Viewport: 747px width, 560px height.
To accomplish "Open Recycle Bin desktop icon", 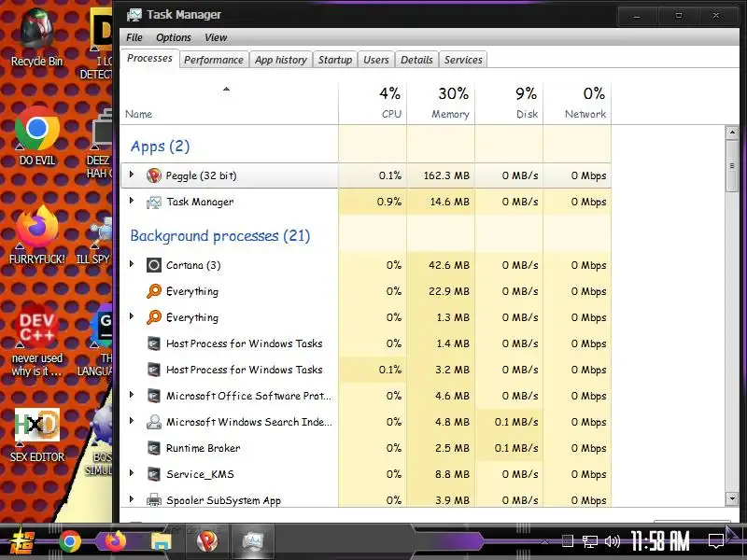I will point(36,38).
